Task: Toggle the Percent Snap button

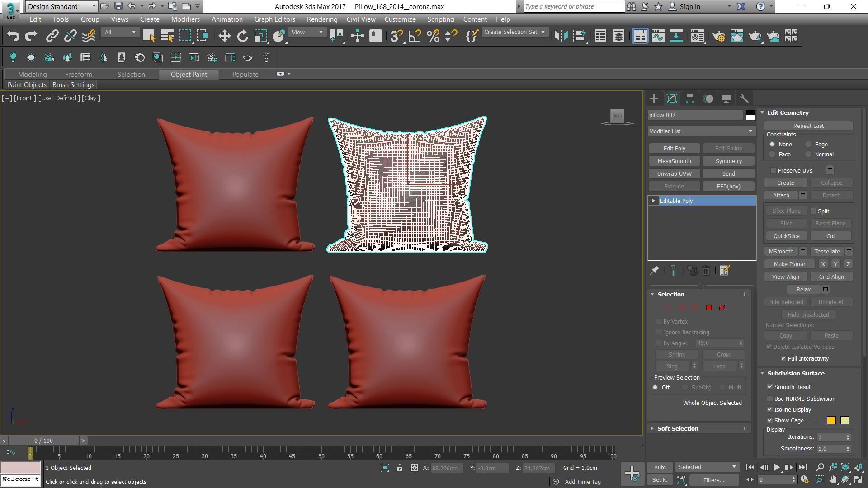Action: coord(433,36)
